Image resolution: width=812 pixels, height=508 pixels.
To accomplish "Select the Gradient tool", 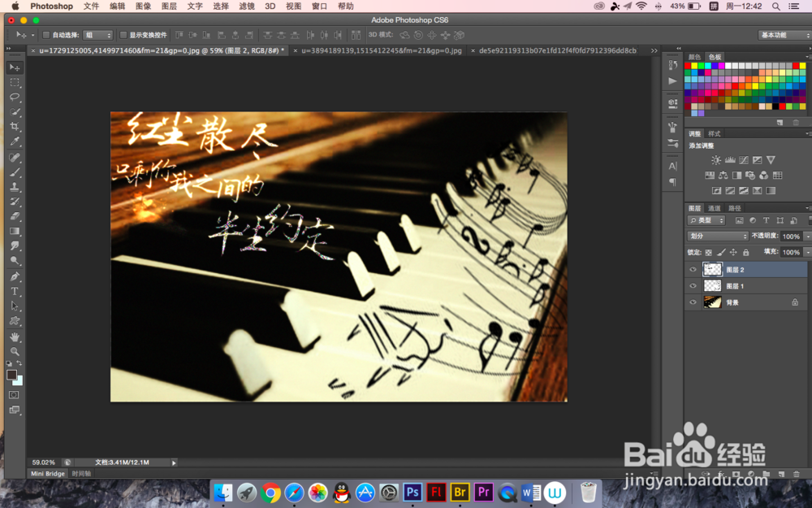I will (x=15, y=231).
